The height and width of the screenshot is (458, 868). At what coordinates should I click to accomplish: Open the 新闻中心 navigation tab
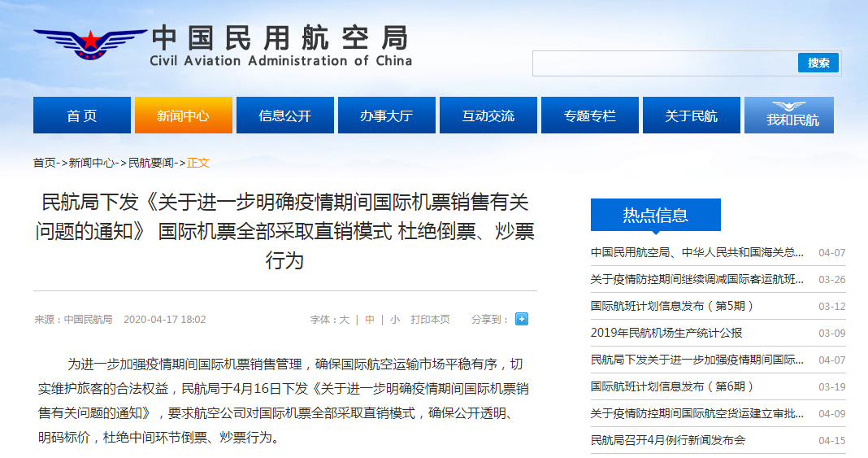[x=183, y=116]
